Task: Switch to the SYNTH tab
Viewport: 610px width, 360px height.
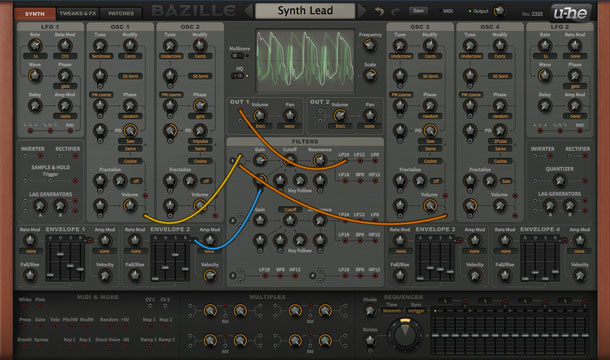Action: [x=35, y=14]
